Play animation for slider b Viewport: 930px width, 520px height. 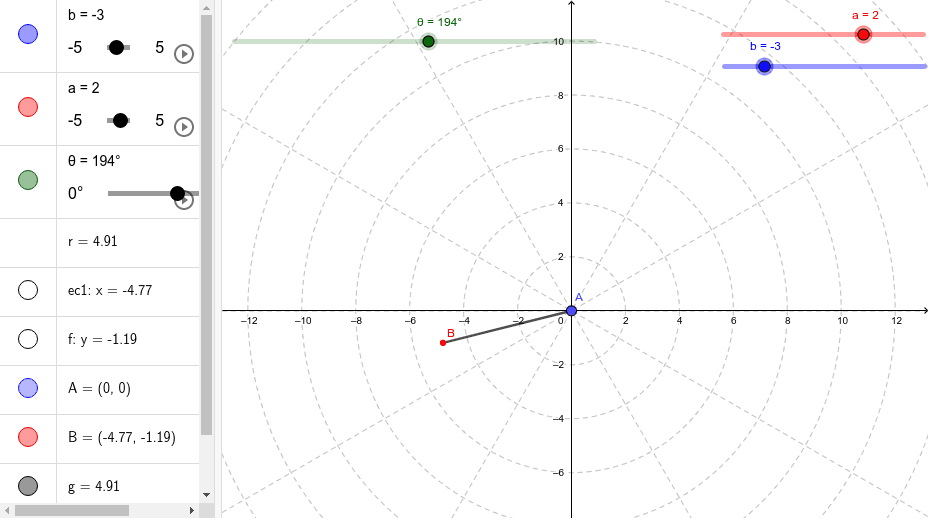click(184, 54)
